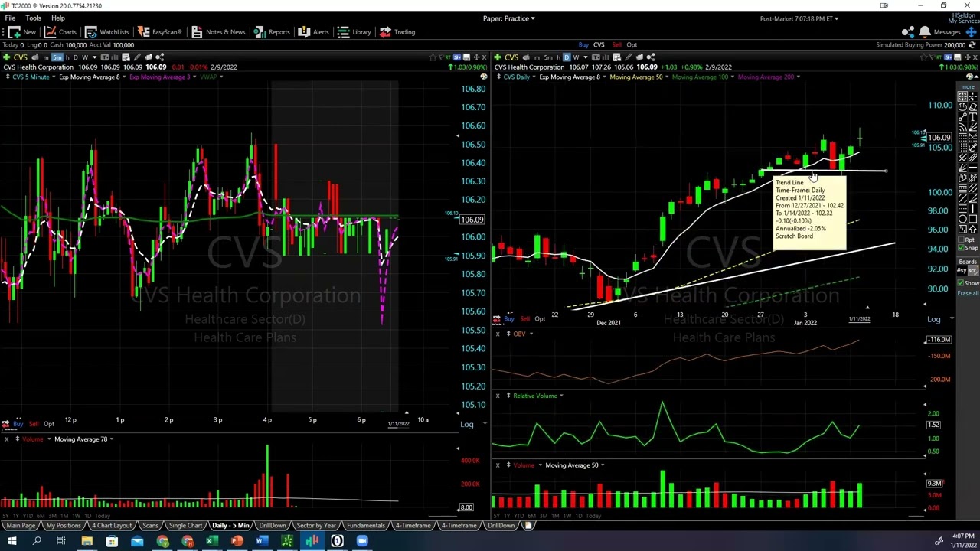980x551 pixels.
Task: Refresh the simulated buying power value
Action: [x=971, y=44]
